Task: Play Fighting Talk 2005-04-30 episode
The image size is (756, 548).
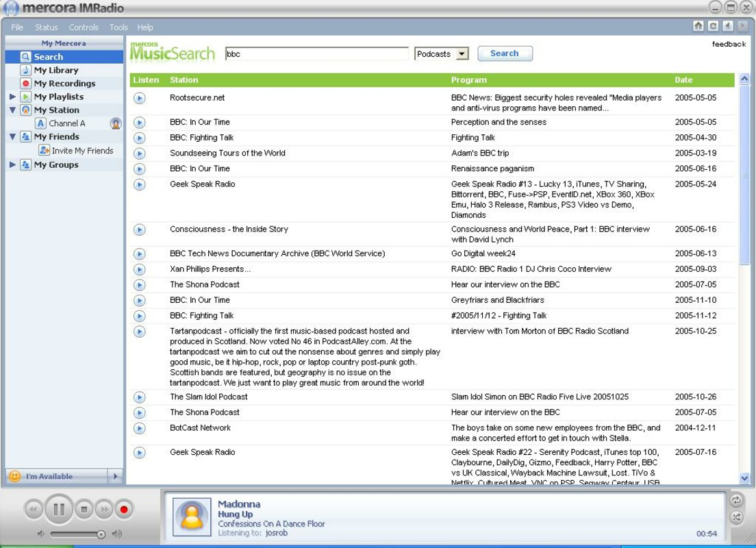Action: pyautogui.click(x=139, y=138)
